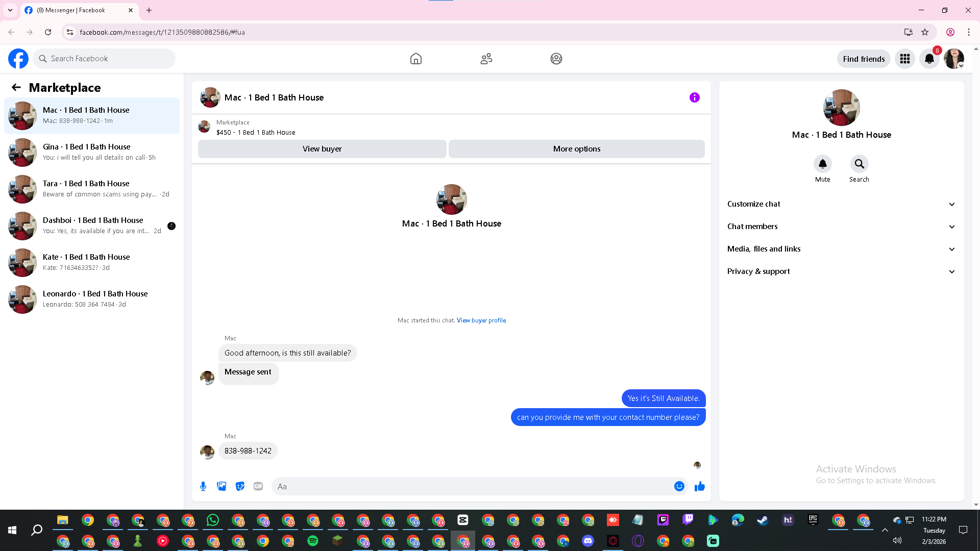The height and width of the screenshot is (551, 980).
Task: Open the Facebook apps grid menu
Action: (x=905, y=59)
